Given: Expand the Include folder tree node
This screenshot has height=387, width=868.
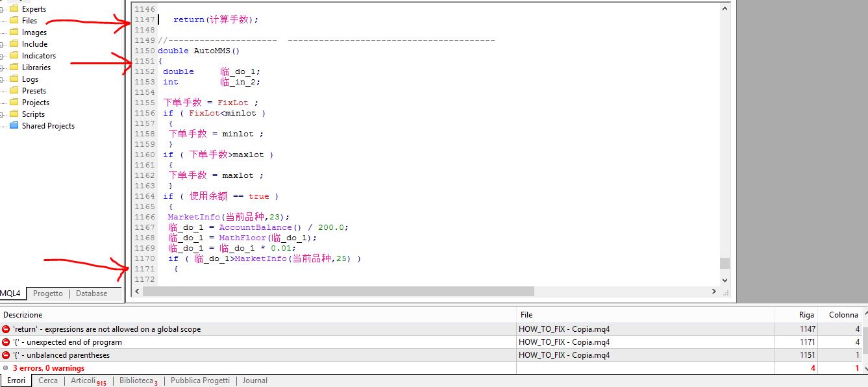Looking at the screenshot, I should [2, 44].
